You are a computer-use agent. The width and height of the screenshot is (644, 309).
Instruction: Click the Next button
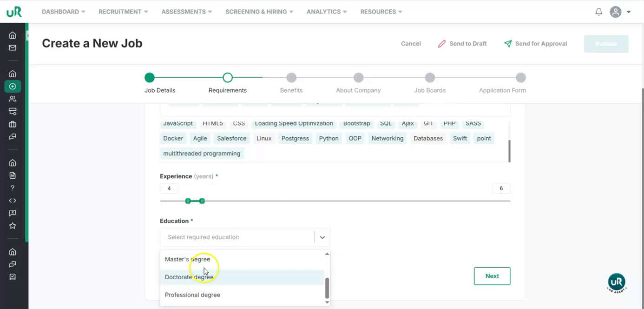[x=492, y=276]
